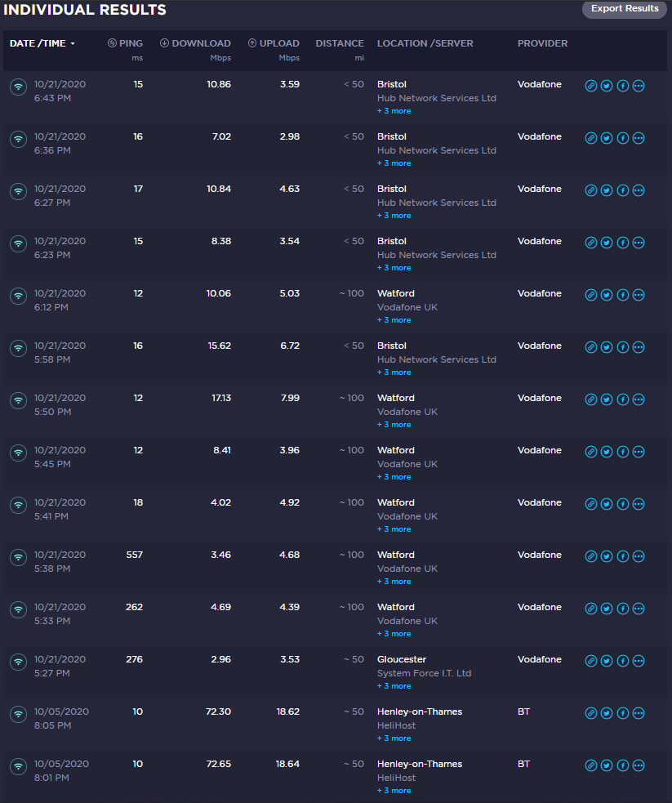The height and width of the screenshot is (803, 672).
Task: Open more options for the 6:23 PM result
Action: coord(639,243)
